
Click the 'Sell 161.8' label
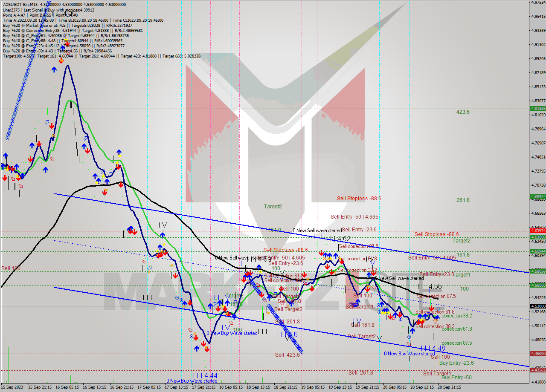pos(363,325)
